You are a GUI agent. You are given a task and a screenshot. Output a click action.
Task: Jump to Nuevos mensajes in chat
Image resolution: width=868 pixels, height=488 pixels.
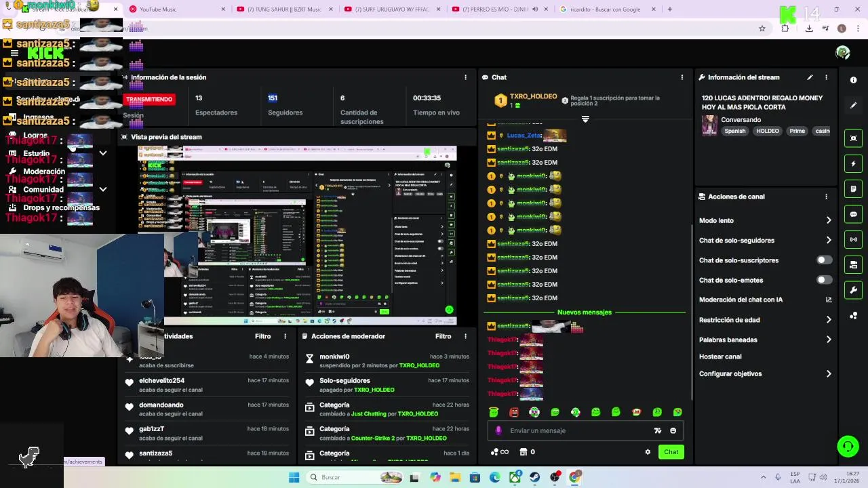(x=585, y=312)
